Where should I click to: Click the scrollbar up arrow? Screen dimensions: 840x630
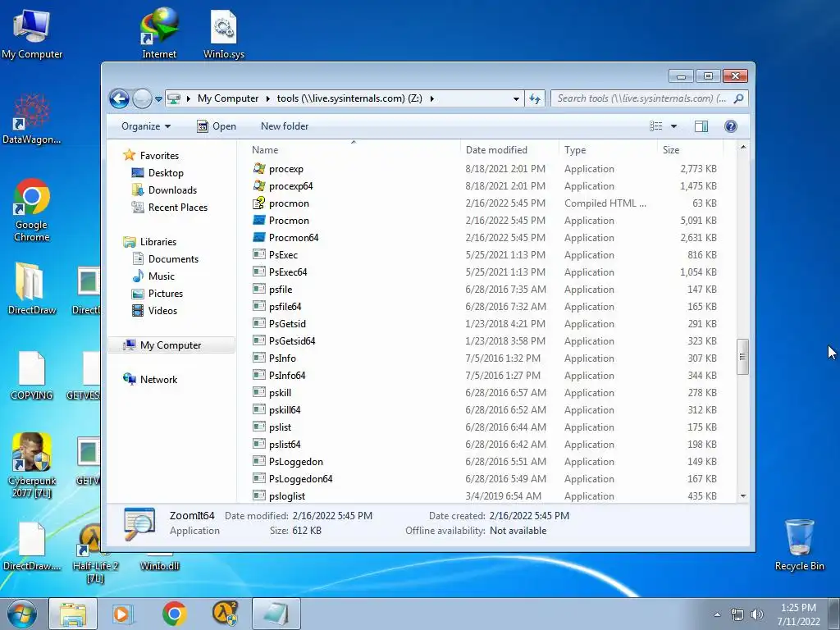pyautogui.click(x=743, y=147)
